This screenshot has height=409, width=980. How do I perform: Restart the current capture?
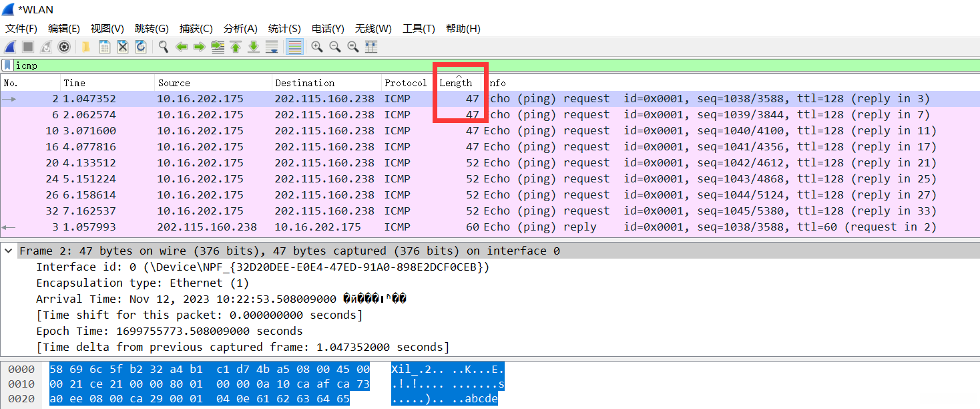[x=46, y=47]
